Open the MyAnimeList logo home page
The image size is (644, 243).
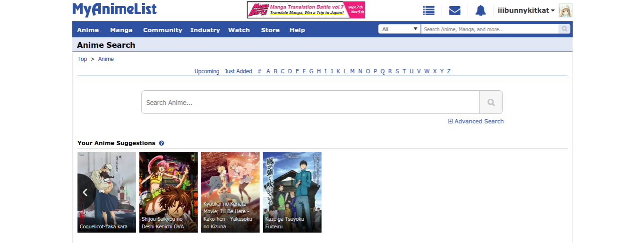tap(114, 9)
